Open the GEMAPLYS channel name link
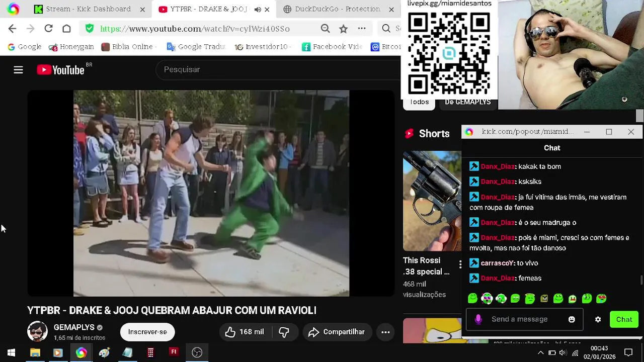This screenshot has height=362, width=644. click(74, 327)
